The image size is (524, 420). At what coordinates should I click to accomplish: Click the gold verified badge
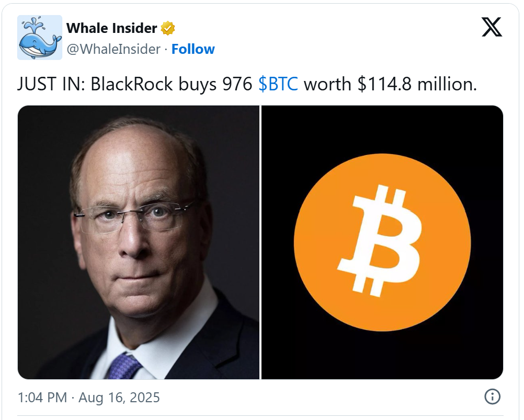(x=168, y=28)
